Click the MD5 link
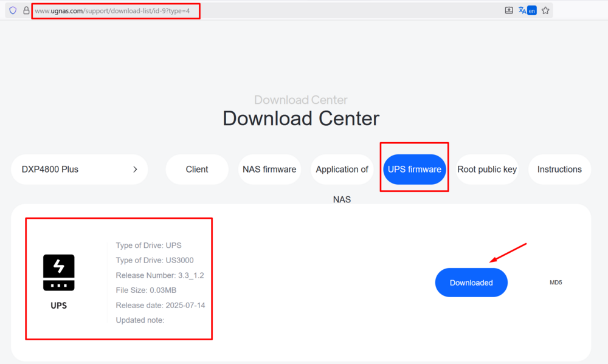608x364 pixels. (556, 283)
